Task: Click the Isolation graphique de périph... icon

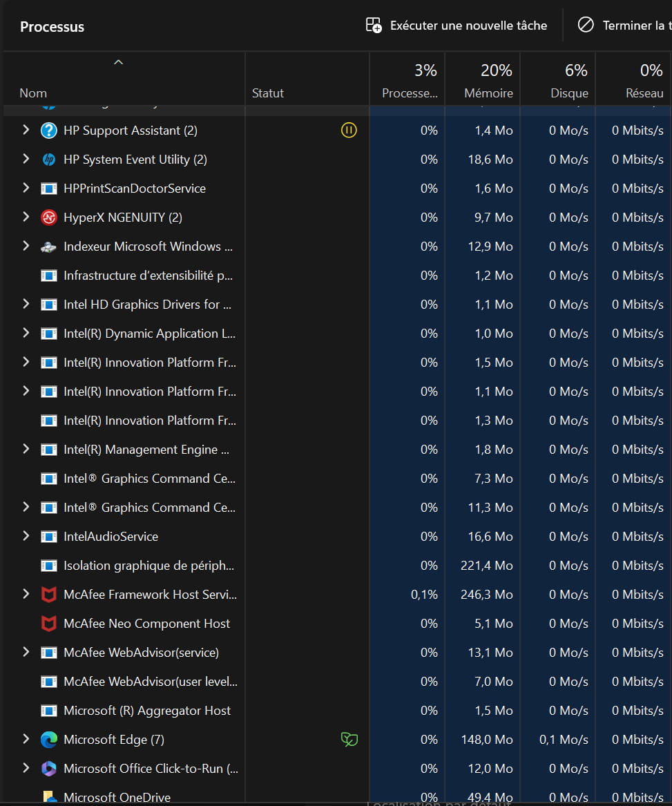Action: pyautogui.click(x=49, y=566)
